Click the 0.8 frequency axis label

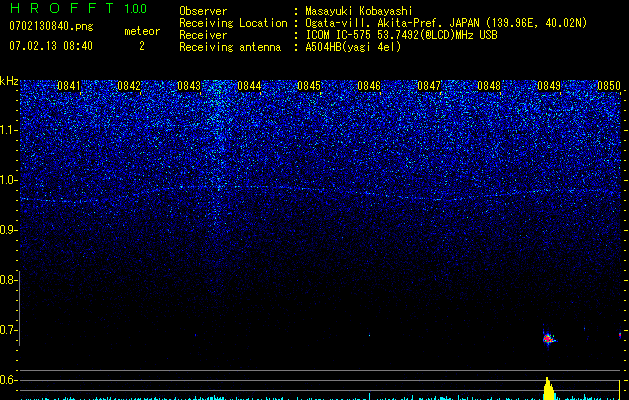(x=9, y=280)
